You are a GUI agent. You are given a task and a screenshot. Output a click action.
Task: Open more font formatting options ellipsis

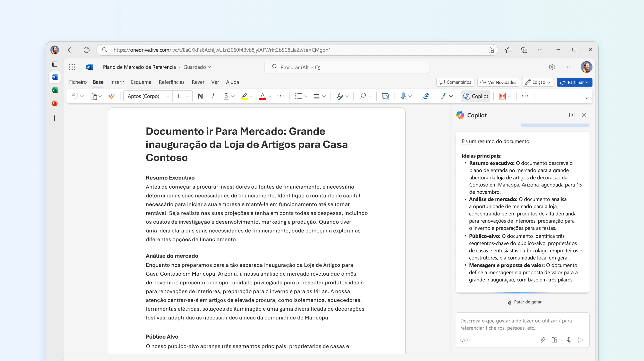(x=281, y=96)
